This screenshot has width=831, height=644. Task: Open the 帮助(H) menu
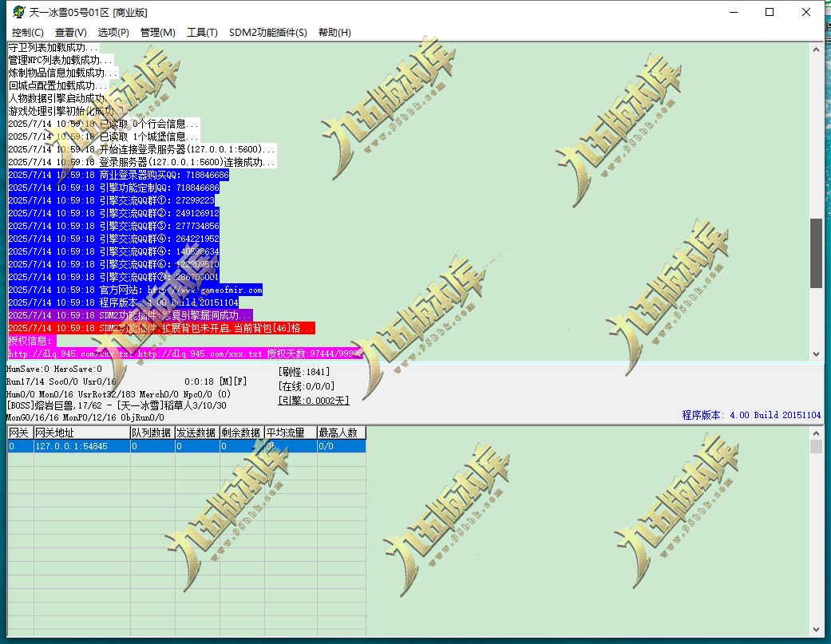point(334,32)
